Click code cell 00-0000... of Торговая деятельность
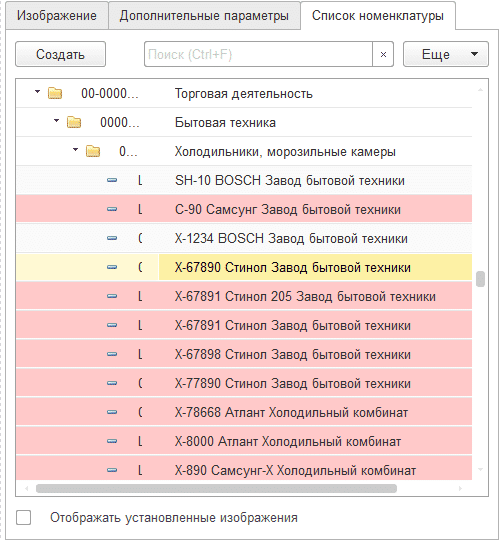 (x=110, y=94)
